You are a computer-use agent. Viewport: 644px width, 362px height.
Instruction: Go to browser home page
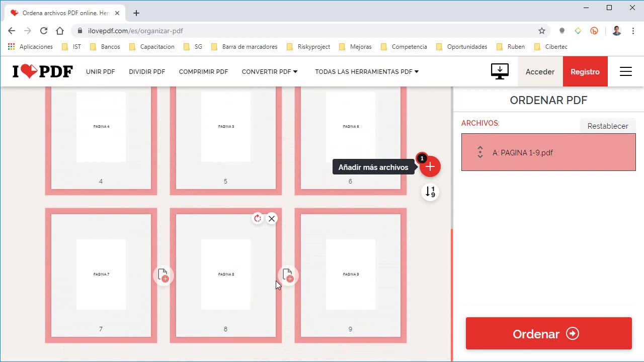pos(60,31)
